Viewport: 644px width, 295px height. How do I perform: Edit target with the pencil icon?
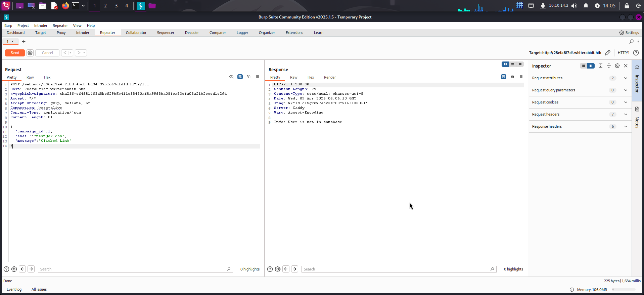[608, 53]
